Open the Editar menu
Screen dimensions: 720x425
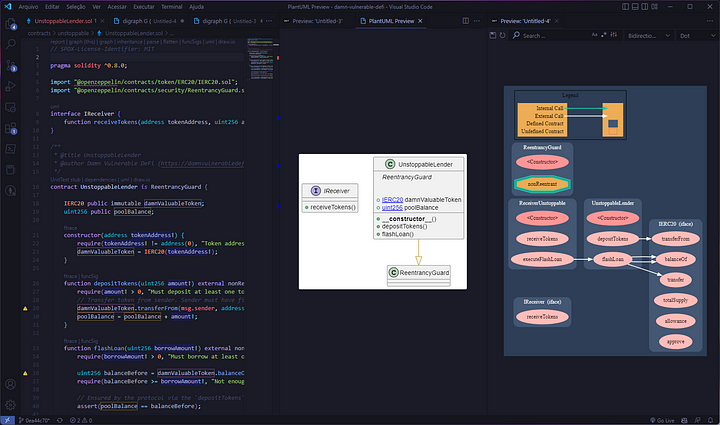(52, 7)
